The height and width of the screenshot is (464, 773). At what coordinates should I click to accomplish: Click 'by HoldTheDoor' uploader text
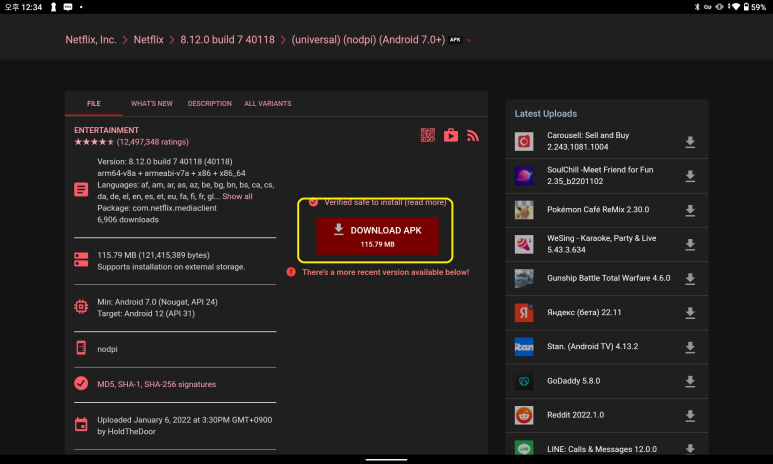click(126, 431)
